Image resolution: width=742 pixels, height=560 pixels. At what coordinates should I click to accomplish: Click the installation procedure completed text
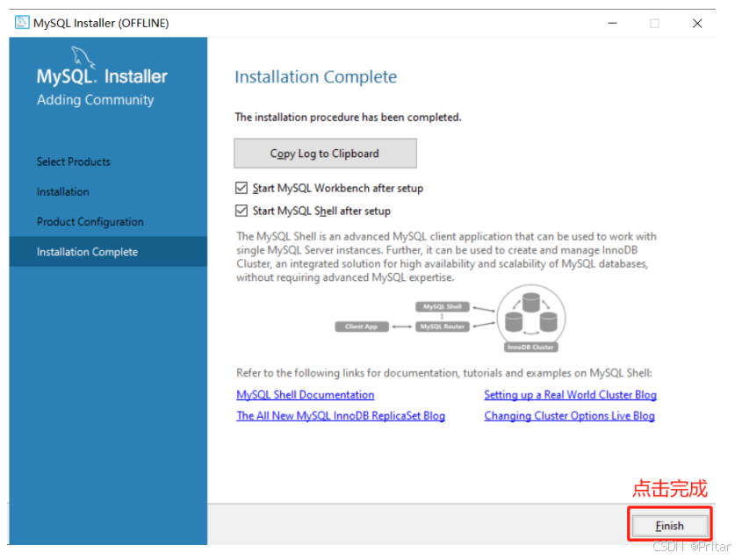[x=348, y=118]
